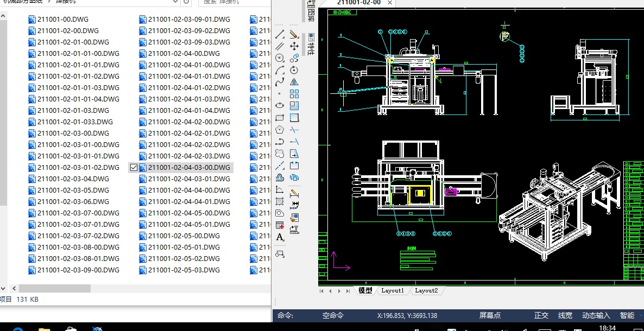Select file 211001-02-04-00.DWG

click(180, 53)
